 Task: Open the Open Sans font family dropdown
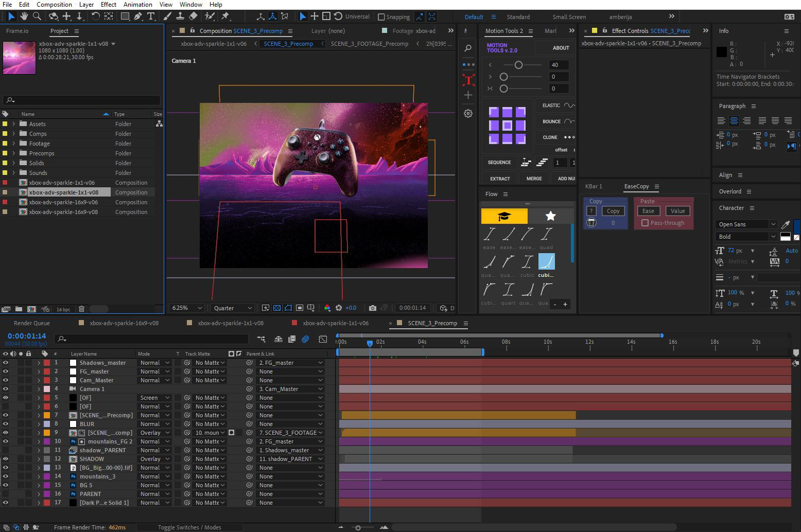coord(746,224)
